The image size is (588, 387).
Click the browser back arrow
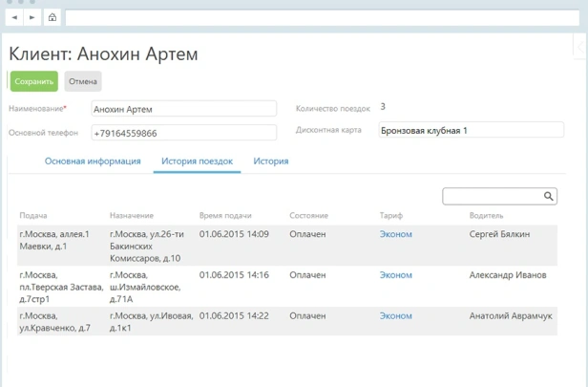pyautogui.click(x=14, y=17)
